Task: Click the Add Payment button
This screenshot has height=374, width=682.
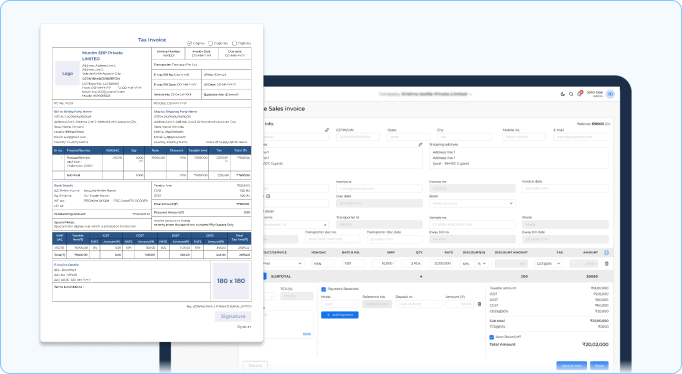Action: click(340, 315)
